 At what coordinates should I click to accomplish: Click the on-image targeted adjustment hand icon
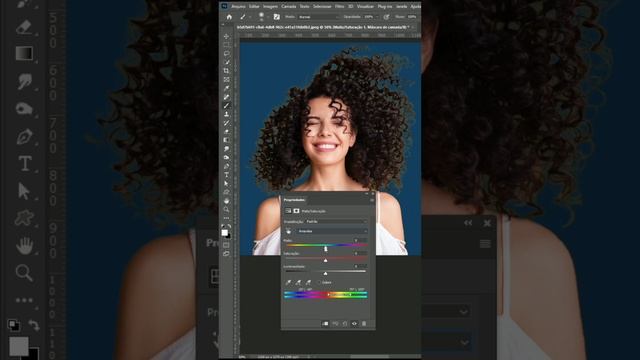pos(289,231)
